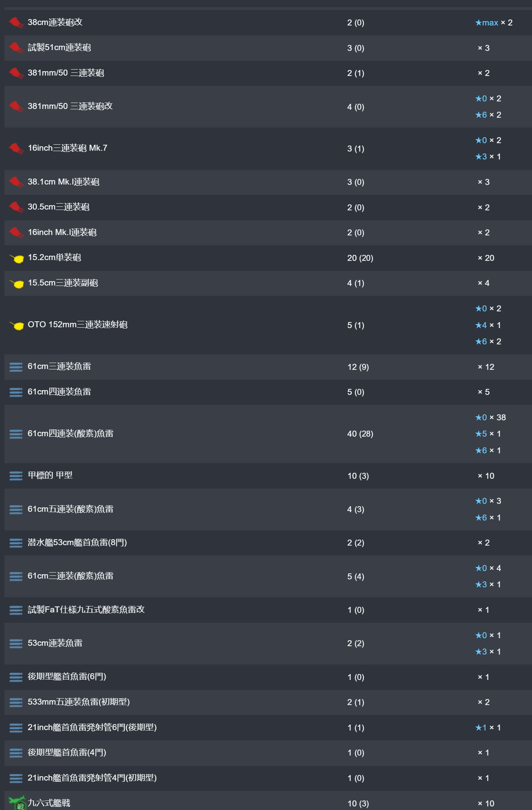The image size is (532, 810).
Task: Click the red cannon icon beside 38cm連装砲改
Action: tap(16, 23)
